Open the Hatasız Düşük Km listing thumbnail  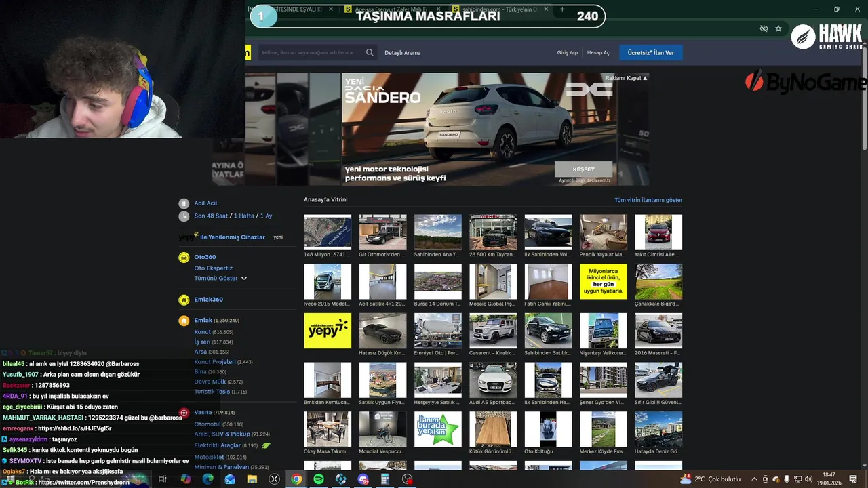point(382,331)
